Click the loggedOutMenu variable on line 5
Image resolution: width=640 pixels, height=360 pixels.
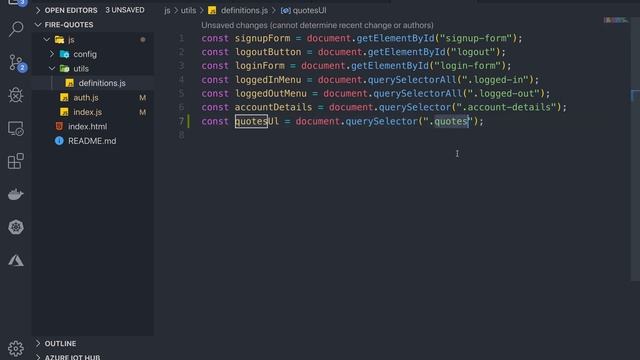[x=271, y=93]
